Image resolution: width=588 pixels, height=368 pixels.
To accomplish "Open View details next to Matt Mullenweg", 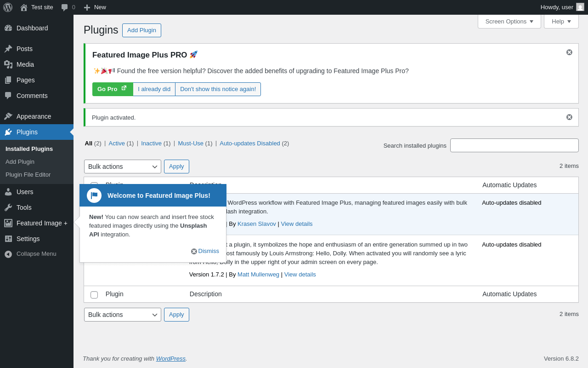I will tap(300, 275).
